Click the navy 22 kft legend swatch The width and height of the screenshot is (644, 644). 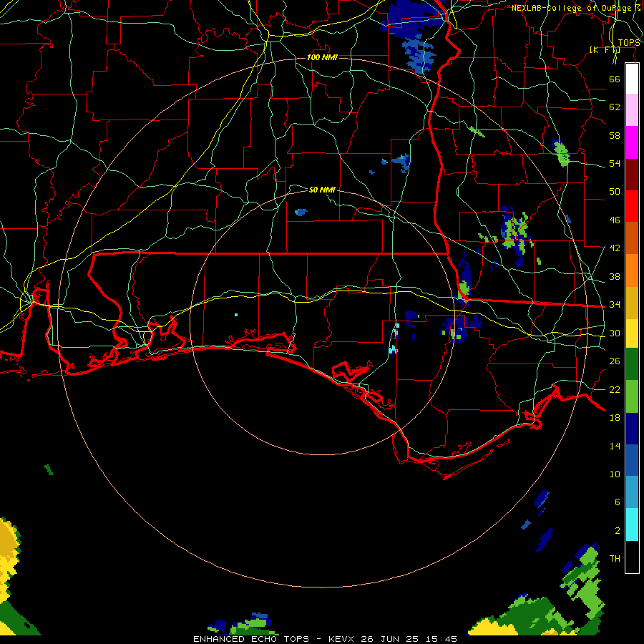pos(632,429)
